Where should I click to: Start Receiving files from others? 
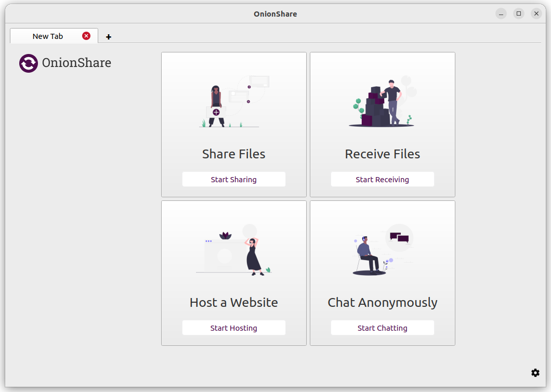point(382,179)
